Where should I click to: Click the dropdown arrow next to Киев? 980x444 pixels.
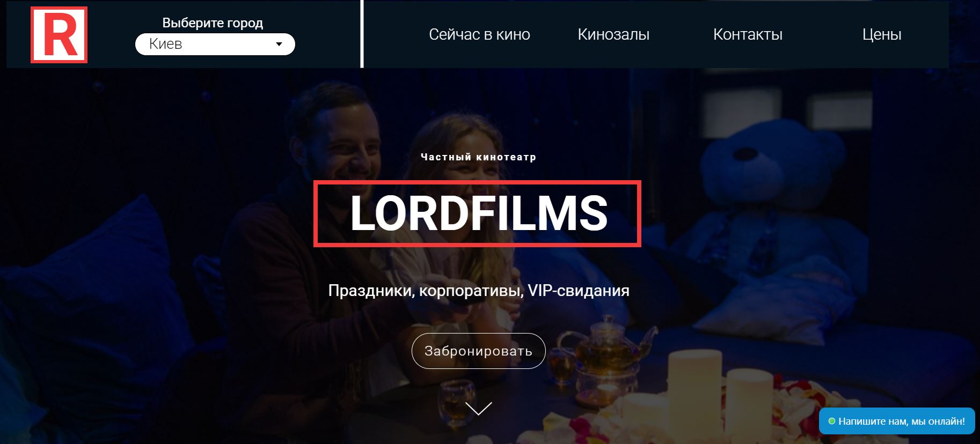pos(279,44)
